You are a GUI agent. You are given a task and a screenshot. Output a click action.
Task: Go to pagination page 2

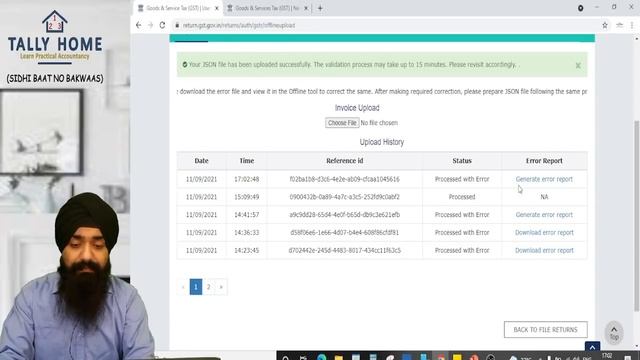[x=209, y=287]
